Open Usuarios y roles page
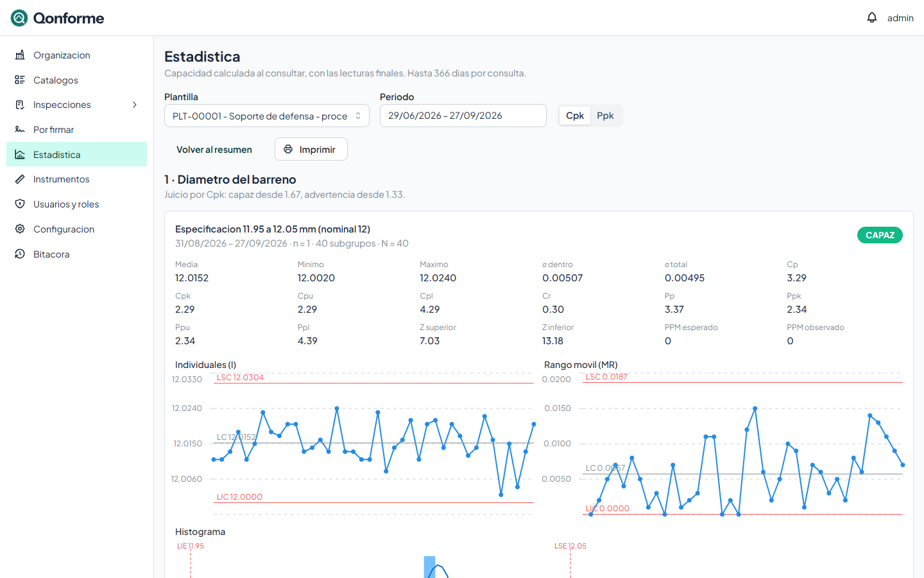 (76, 204)
